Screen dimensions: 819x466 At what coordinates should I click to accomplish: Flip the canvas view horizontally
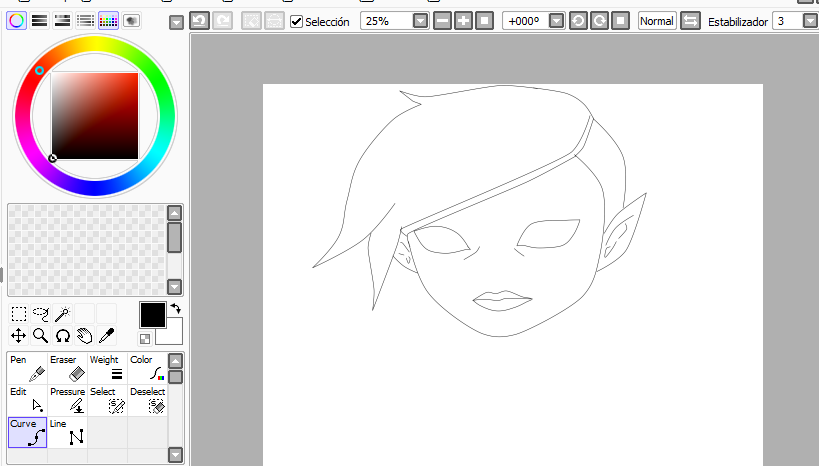tap(691, 21)
